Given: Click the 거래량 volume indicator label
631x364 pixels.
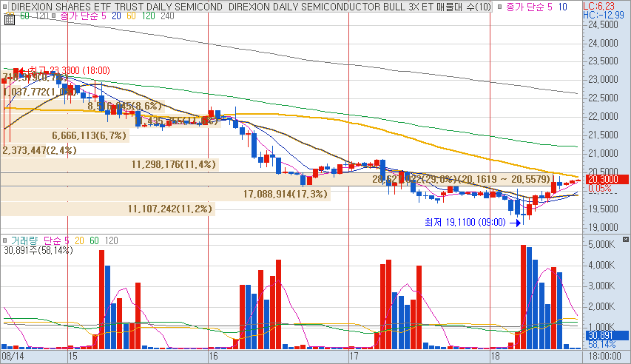Looking at the screenshot, I should coord(24,240).
